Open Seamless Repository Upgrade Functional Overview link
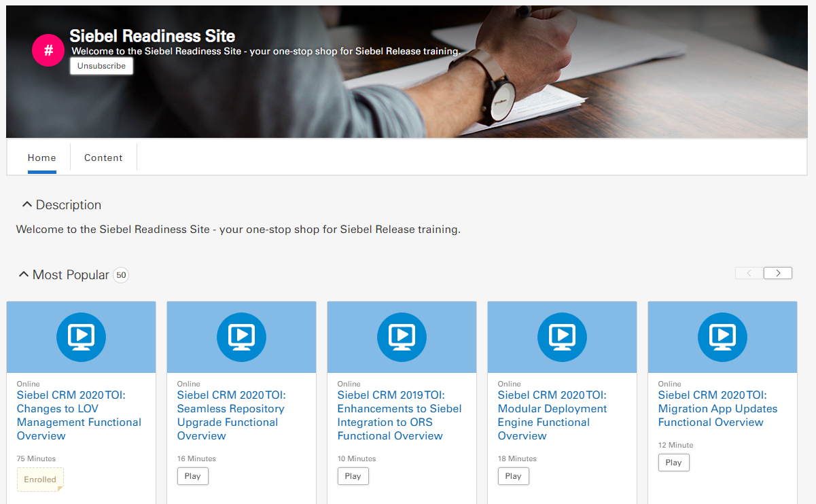This screenshot has width=816, height=504. pyautogui.click(x=231, y=415)
